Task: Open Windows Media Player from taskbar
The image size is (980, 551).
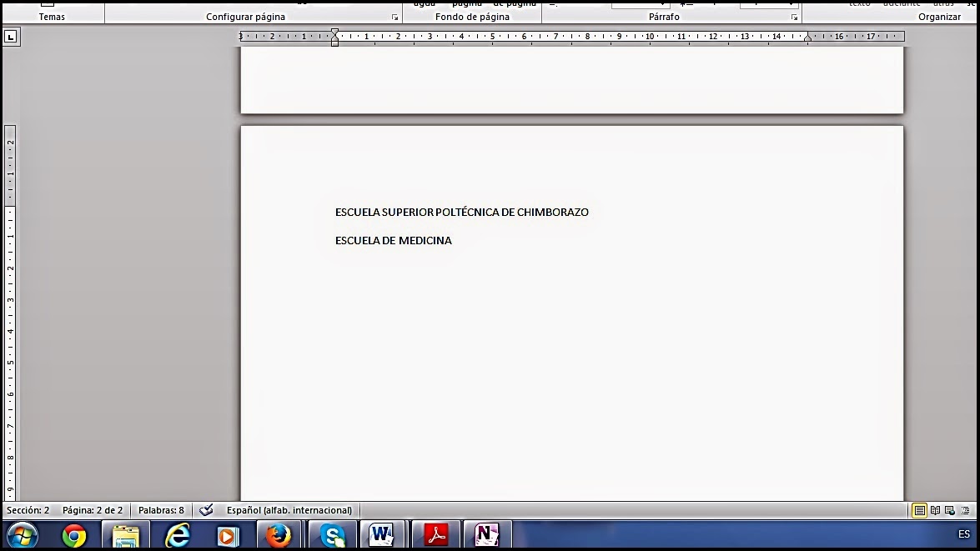Action: [x=228, y=535]
